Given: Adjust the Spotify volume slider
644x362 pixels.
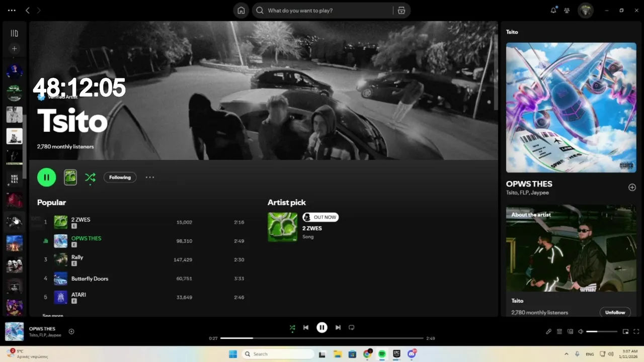Looking at the screenshot, I should coord(602,331).
